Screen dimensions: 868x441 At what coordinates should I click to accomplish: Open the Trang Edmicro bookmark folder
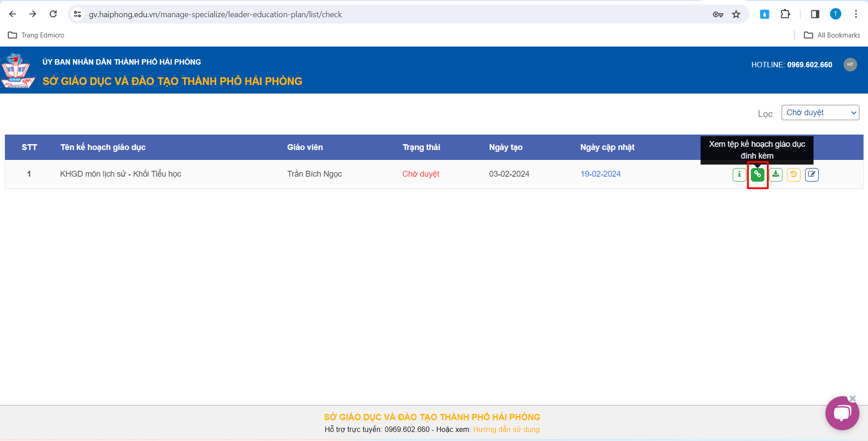36,35
